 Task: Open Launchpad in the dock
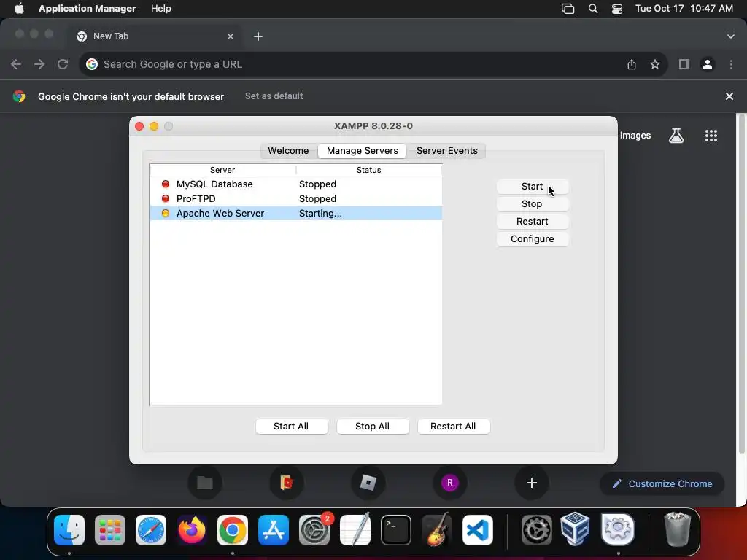click(x=110, y=530)
